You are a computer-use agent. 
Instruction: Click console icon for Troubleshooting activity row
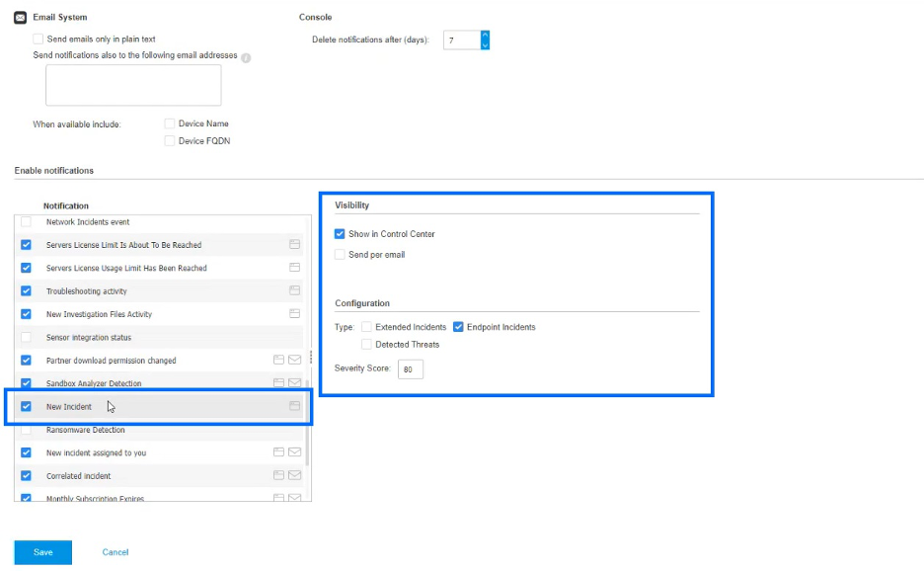(x=294, y=290)
